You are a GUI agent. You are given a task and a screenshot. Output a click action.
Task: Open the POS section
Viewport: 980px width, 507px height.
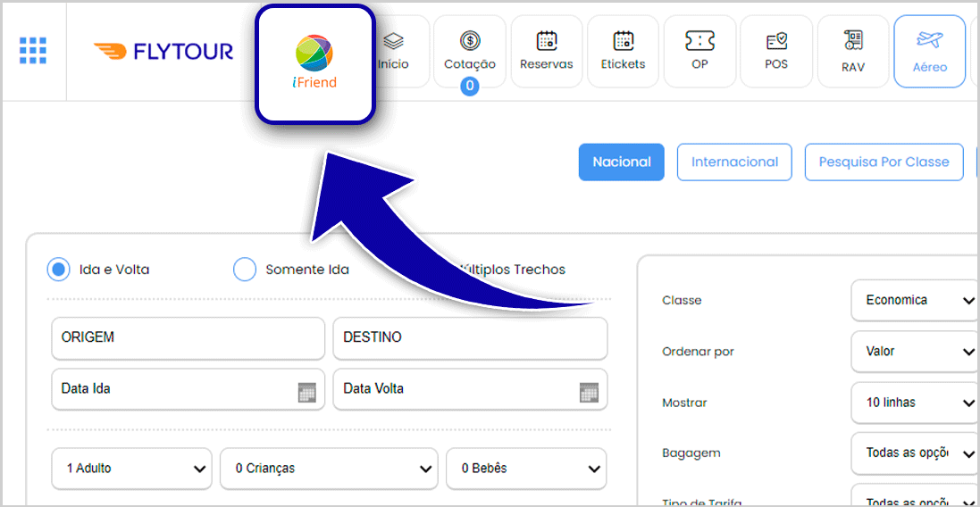click(776, 51)
